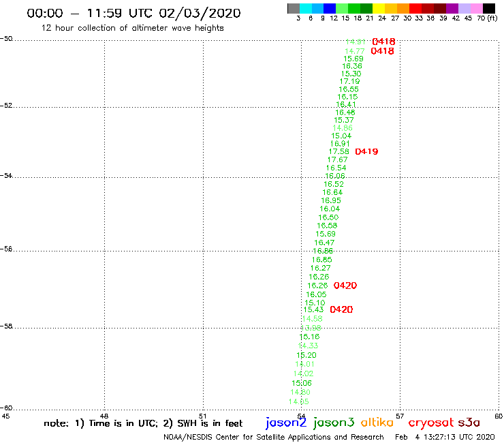Select the wave height value 15.37
Image resolution: width=504 pixels, height=443 pixels.
[344, 120]
